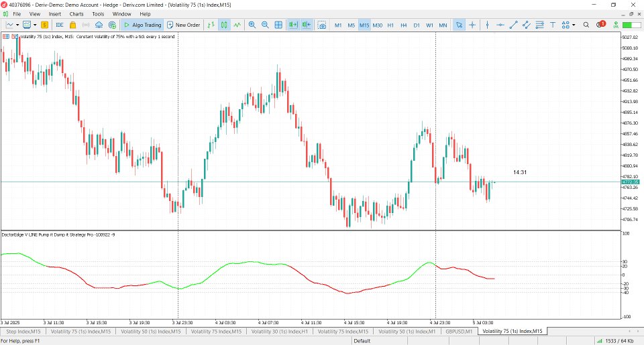
Task: Expand the chart type dropdown arrow
Action: pos(17,25)
